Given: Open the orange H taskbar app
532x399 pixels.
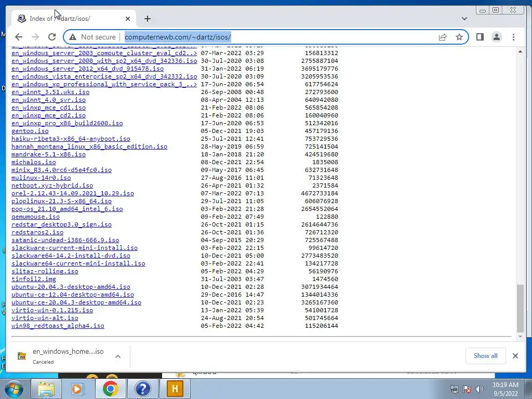Looking at the screenshot, I should [175, 389].
